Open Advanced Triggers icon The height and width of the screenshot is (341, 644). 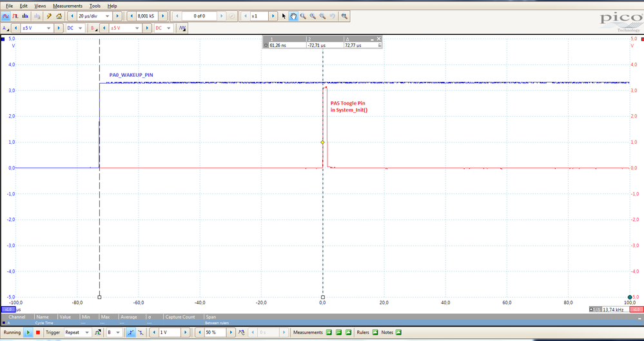98,333
